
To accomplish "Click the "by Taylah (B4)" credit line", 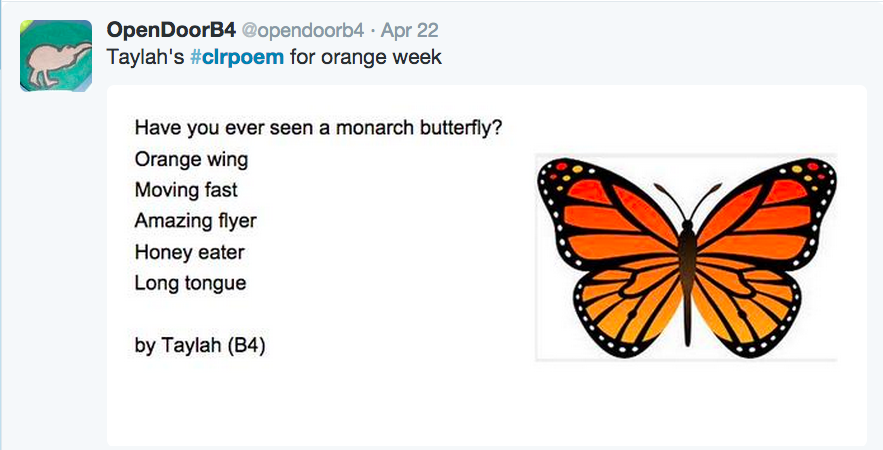I will (x=200, y=346).
